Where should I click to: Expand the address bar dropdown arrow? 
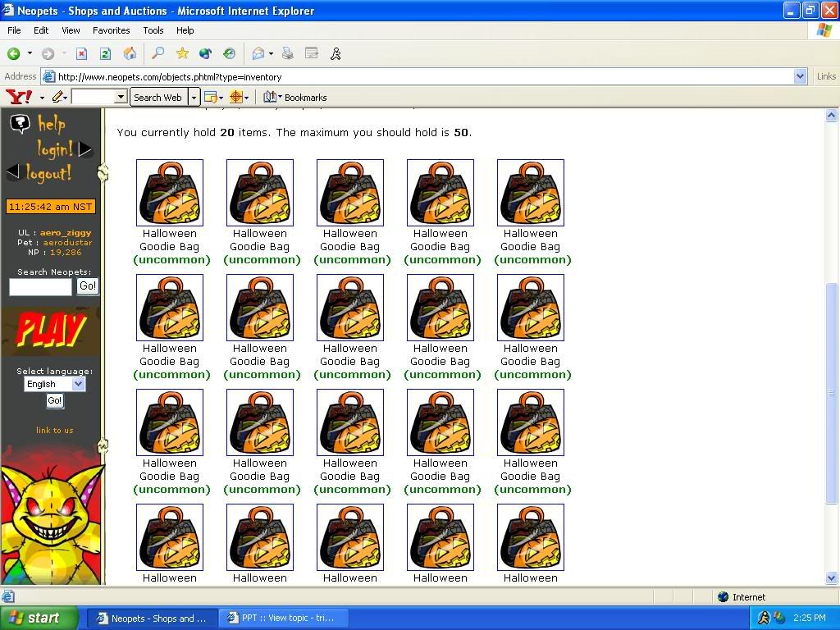[x=801, y=76]
